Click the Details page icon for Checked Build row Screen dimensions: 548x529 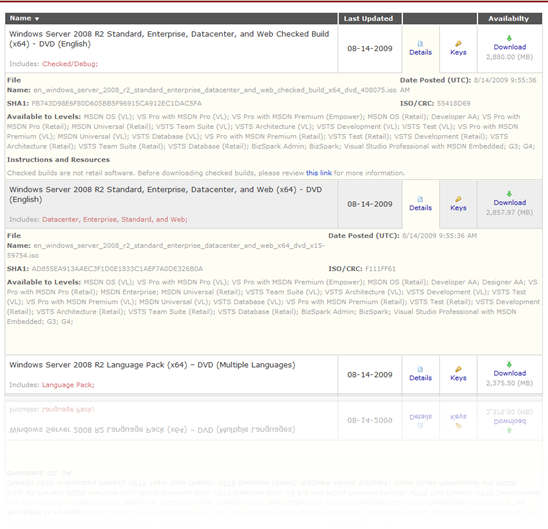[420, 44]
